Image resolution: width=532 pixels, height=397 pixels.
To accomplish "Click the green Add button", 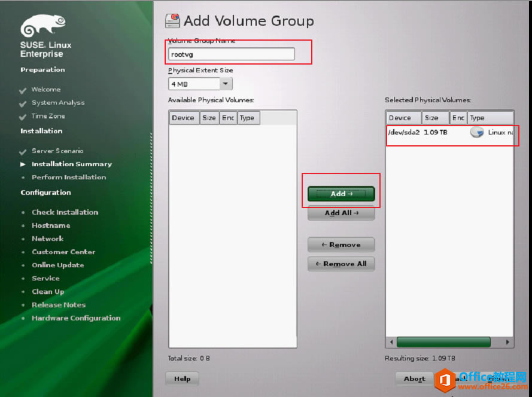I will point(341,194).
